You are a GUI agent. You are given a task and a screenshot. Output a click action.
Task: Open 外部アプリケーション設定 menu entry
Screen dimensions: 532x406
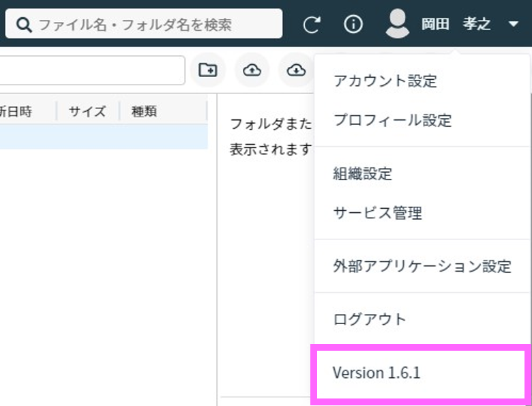[x=422, y=266]
